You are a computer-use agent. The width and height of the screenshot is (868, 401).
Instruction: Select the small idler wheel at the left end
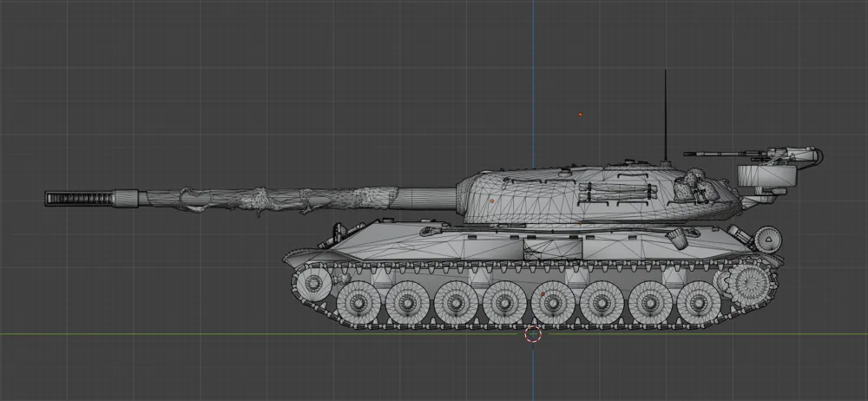310,281
